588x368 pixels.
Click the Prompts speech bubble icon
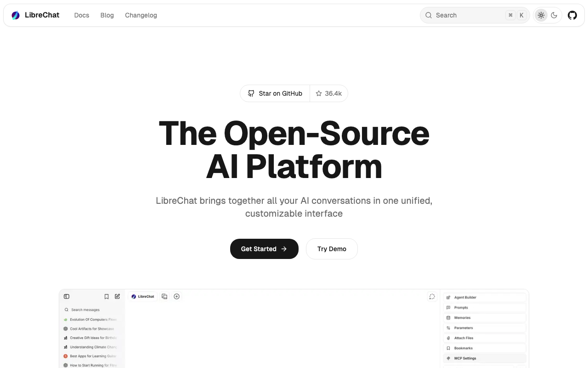[x=448, y=308]
